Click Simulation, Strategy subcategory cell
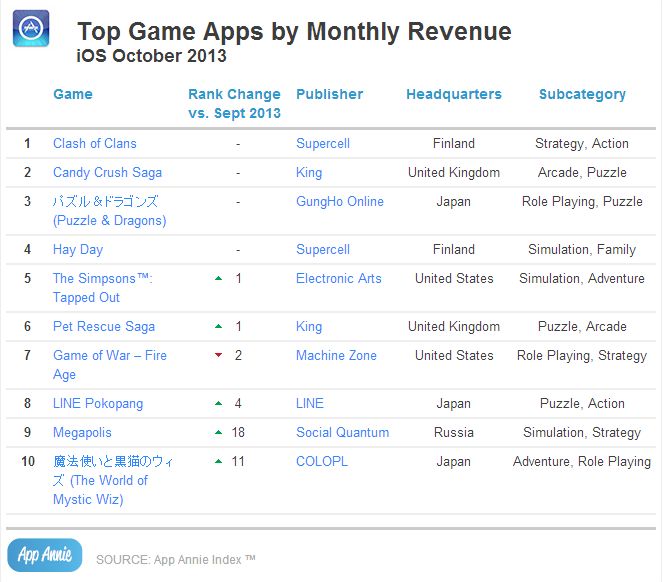Screen dimensions: 672x582 582,433
